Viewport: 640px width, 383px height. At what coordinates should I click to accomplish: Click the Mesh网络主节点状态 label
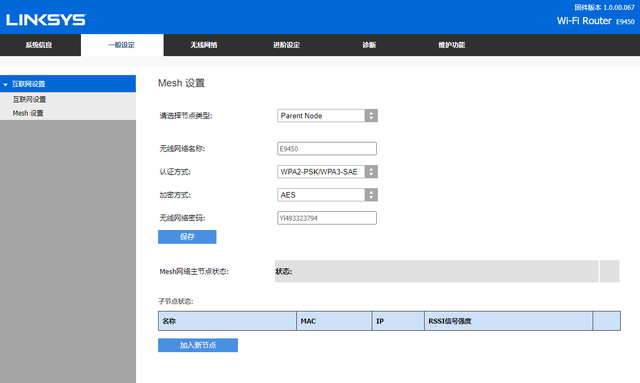194,272
